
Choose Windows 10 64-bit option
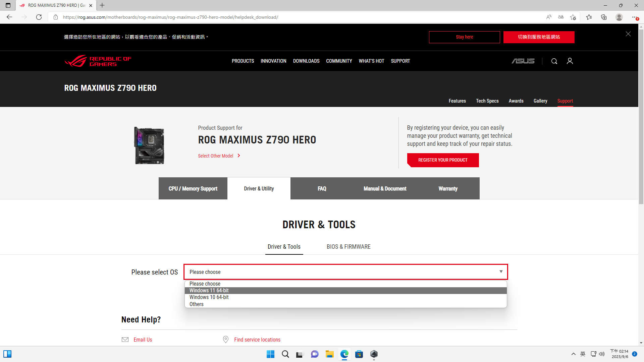pyautogui.click(x=345, y=297)
